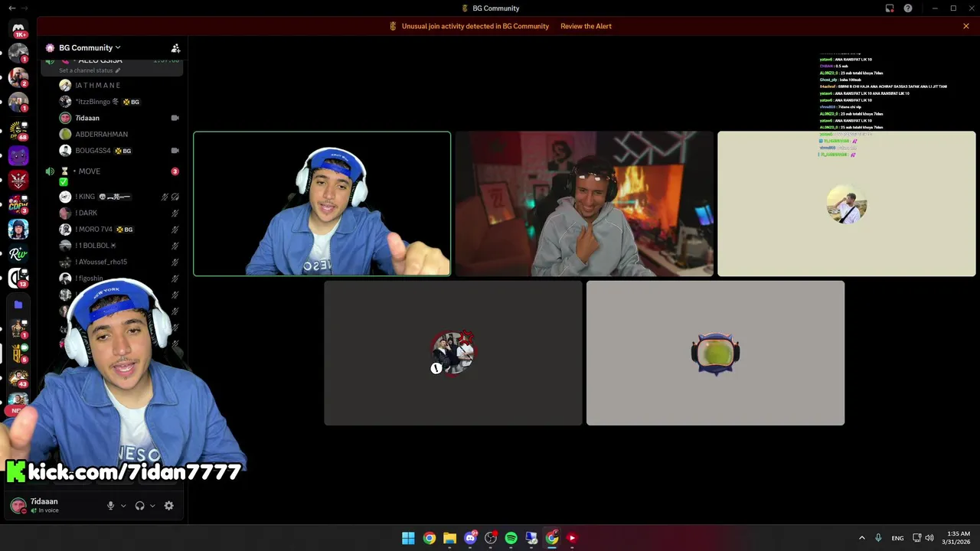Open the CDFW server icon

(x=18, y=204)
